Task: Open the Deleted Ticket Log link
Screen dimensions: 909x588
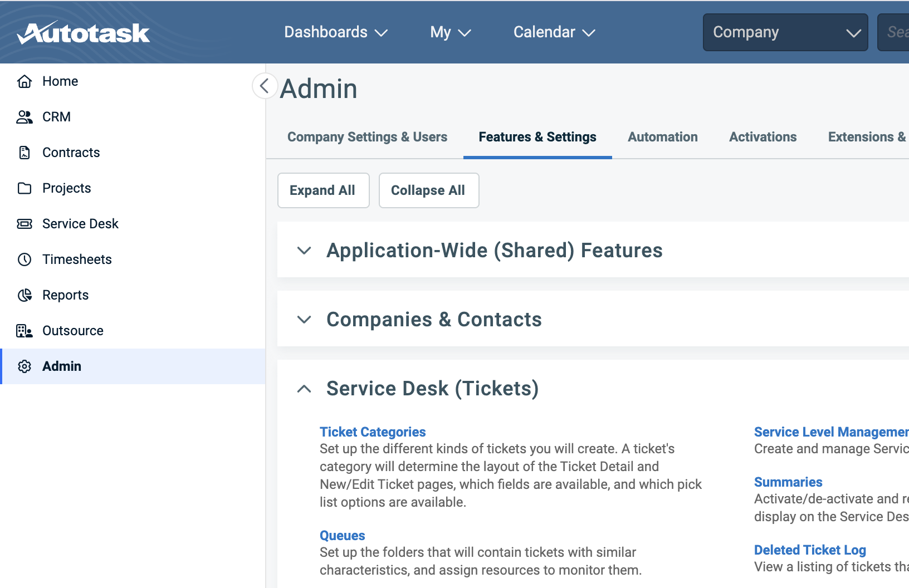Action: [x=810, y=550]
